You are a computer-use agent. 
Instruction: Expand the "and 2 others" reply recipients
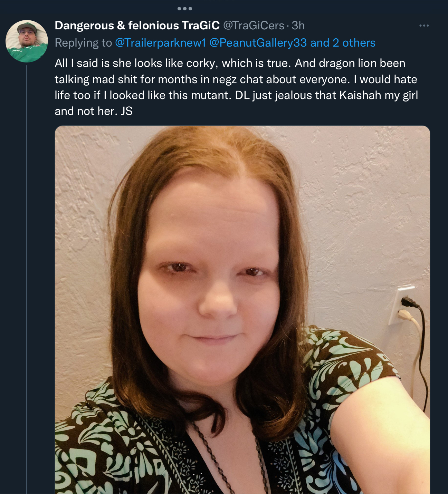343,43
